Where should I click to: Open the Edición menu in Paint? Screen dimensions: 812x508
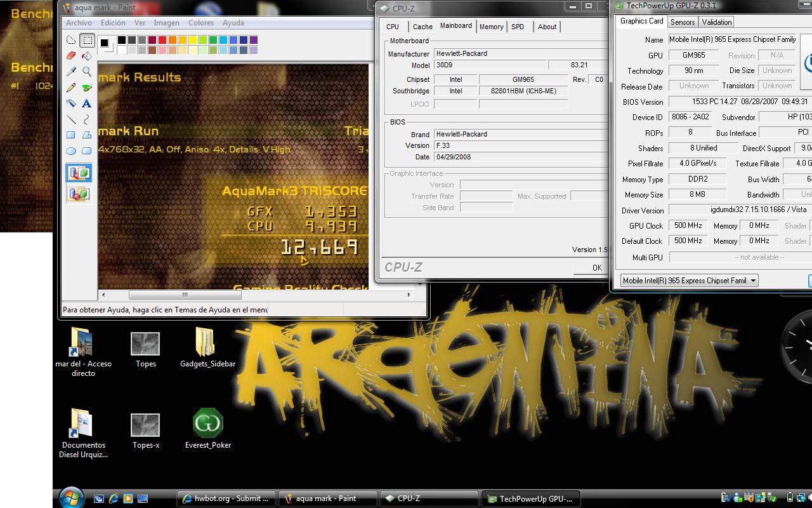tap(113, 22)
